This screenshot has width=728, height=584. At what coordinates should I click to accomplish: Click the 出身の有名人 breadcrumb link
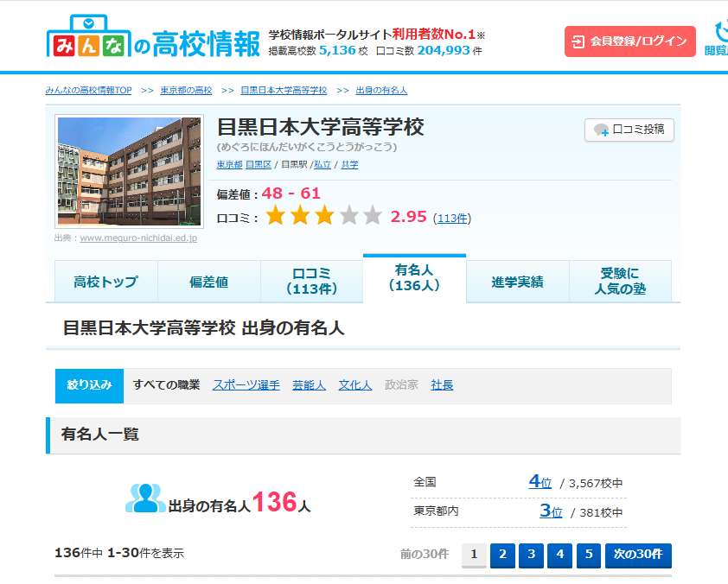pos(381,91)
